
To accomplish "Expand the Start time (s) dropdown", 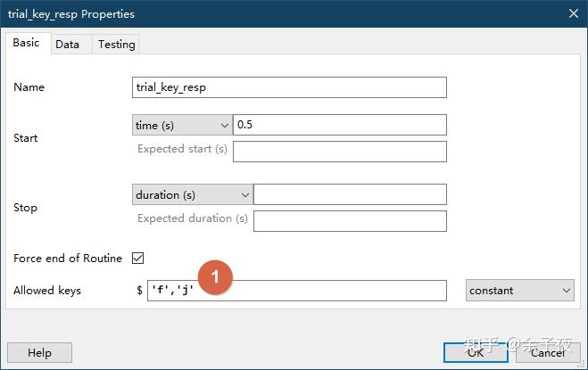I will tap(181, 126).
